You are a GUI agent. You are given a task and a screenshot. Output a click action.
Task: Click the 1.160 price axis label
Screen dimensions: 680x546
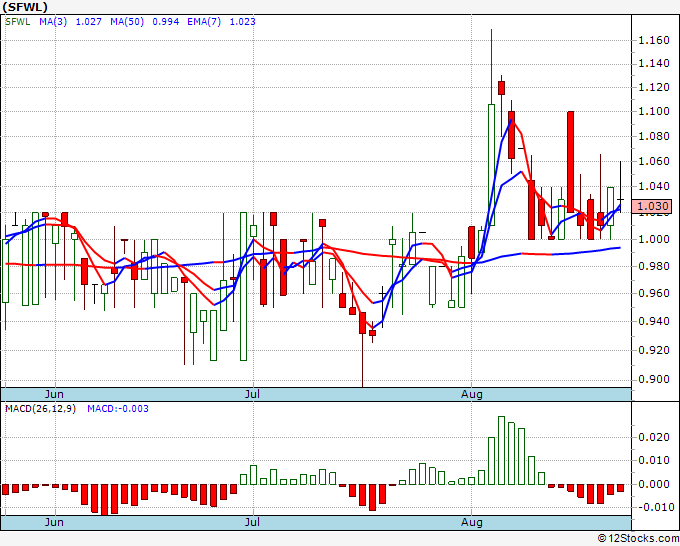(x=654, y=40)
